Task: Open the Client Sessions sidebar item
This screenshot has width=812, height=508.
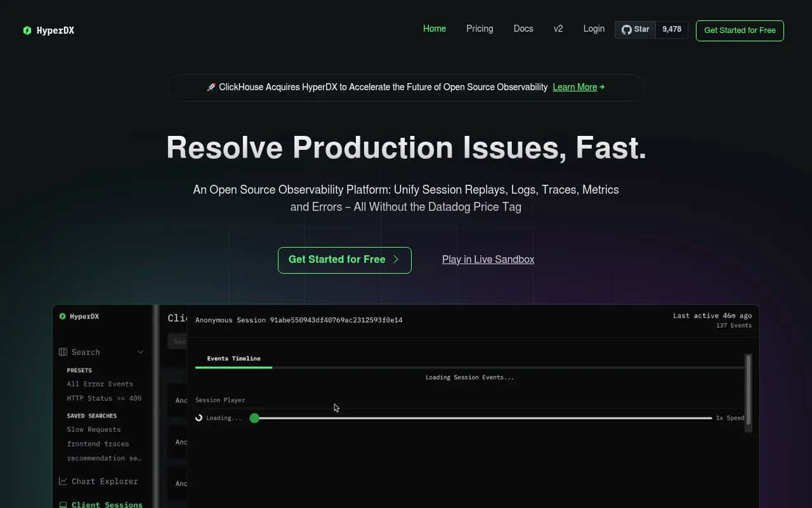Action: (101, 505)
